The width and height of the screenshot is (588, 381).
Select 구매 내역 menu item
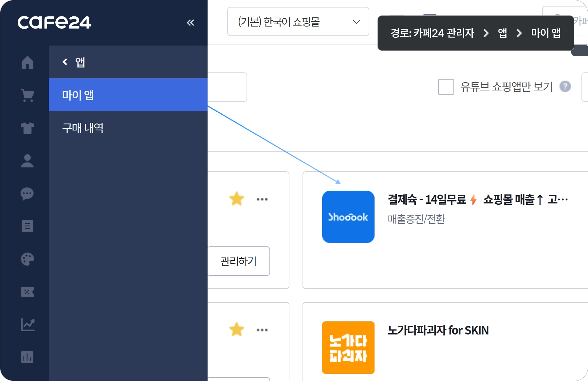pos(128,128)
